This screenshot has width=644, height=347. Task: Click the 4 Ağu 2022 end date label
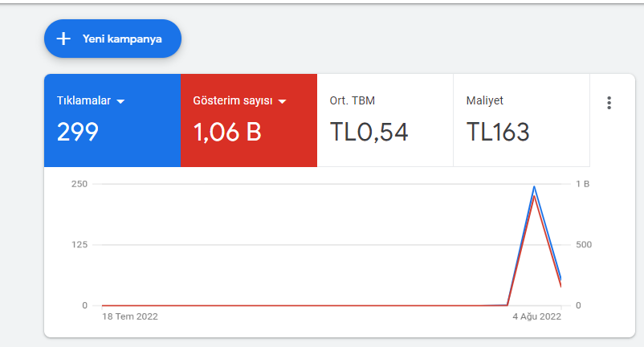pyautogui.click(x=537, y=316)
